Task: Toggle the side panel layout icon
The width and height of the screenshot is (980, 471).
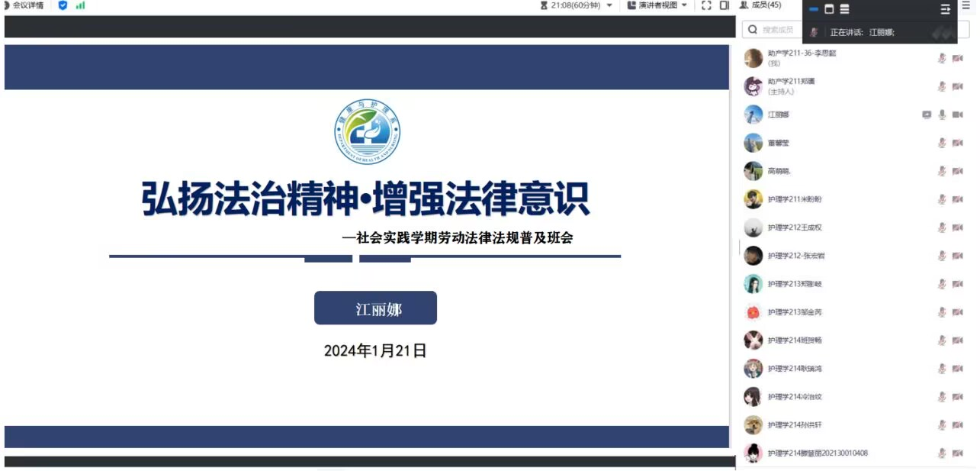Action: tap(724, 5)
